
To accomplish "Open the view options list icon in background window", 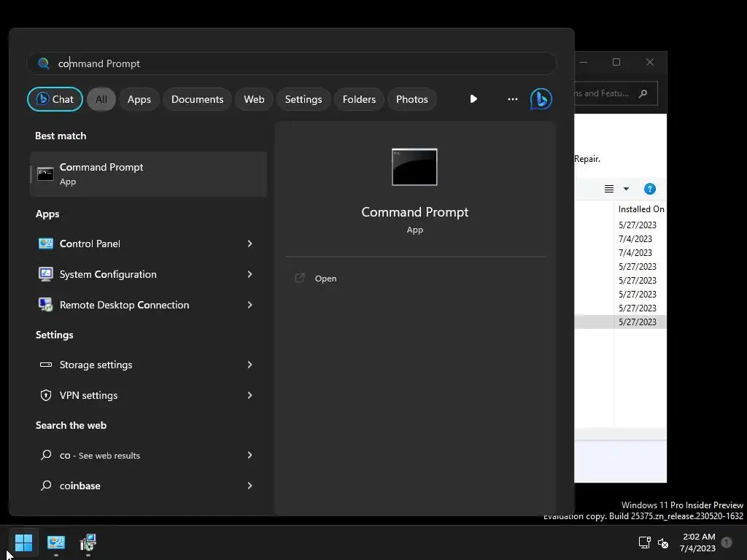I will [x=609, y=189].
